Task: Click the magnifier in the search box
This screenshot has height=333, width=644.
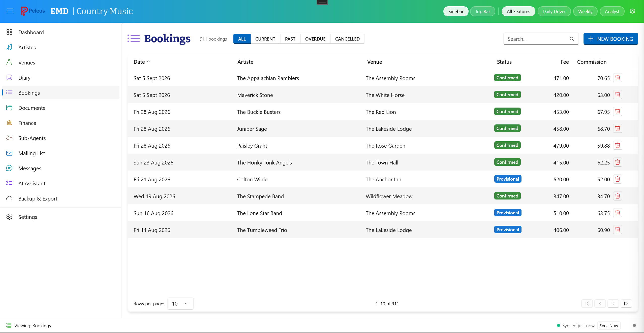Action: tap(572, 39)
